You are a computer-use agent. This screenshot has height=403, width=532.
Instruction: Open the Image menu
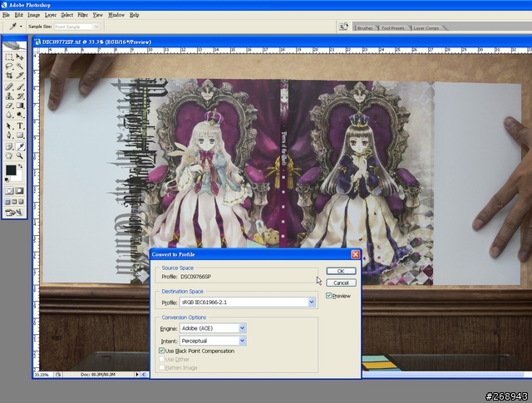click(x=33, y=15)
